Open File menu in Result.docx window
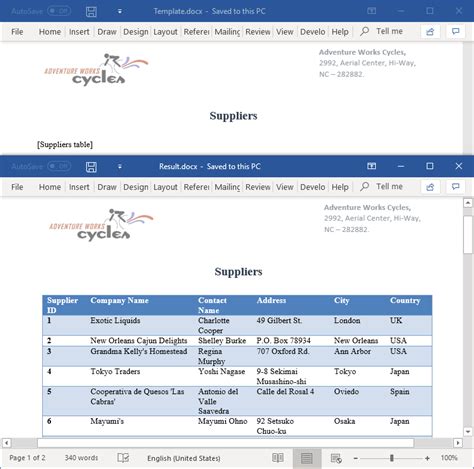The image size is (474, 469). tap(17, 187)
